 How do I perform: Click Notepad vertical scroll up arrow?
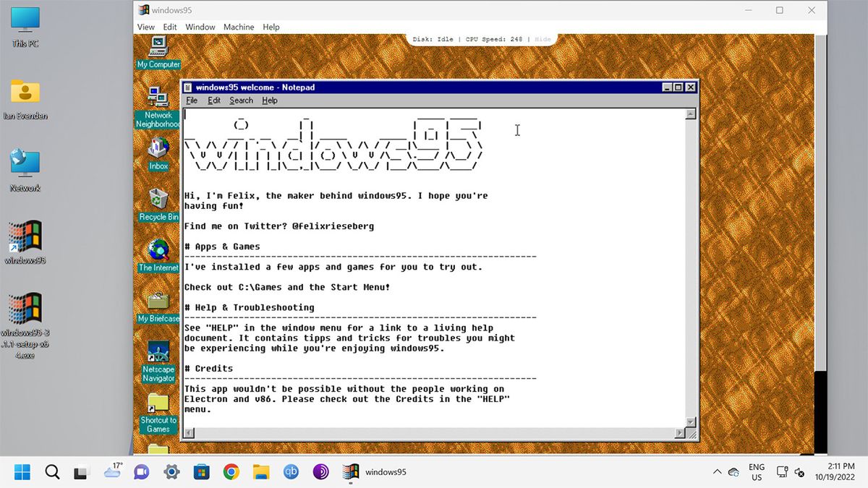point(691,114)
